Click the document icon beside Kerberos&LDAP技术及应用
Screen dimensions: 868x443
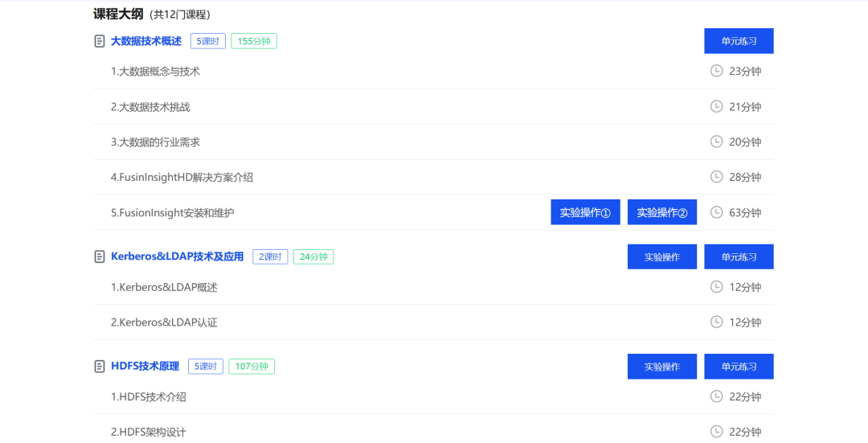[x=100, y=256]
